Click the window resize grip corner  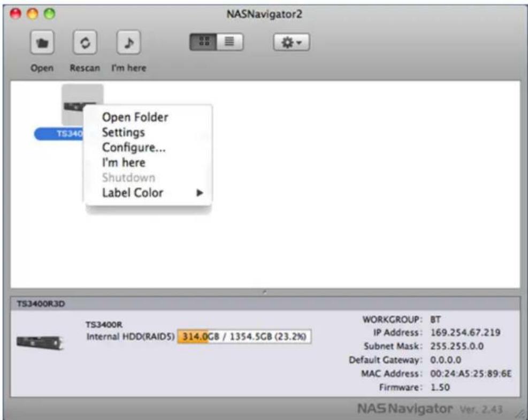pos(520,413)
